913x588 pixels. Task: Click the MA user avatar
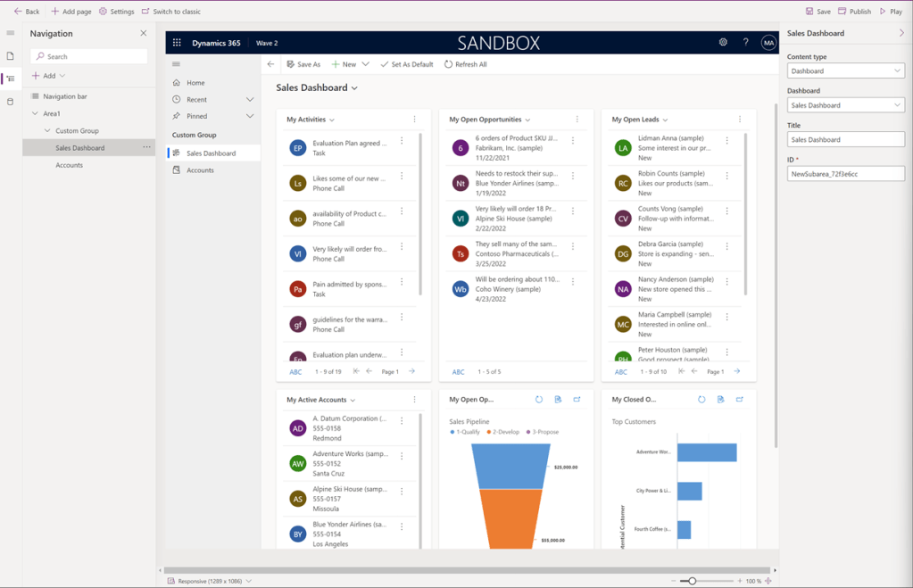tap(768, 43)
